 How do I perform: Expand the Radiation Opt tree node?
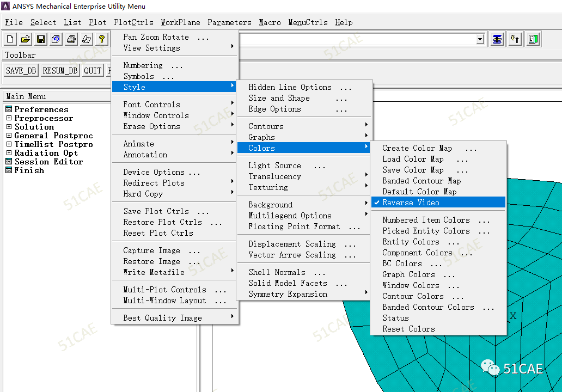coord(9,152)
